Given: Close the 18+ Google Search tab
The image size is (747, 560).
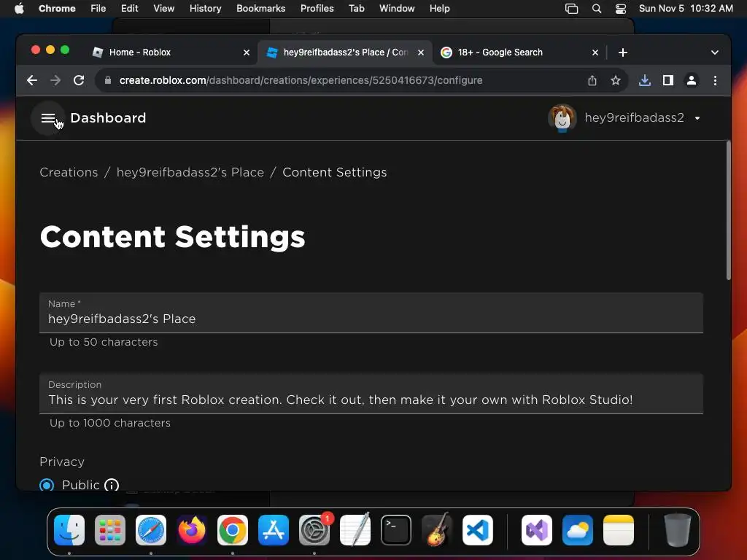Looking at the screenshot, I should click(595, 52).
